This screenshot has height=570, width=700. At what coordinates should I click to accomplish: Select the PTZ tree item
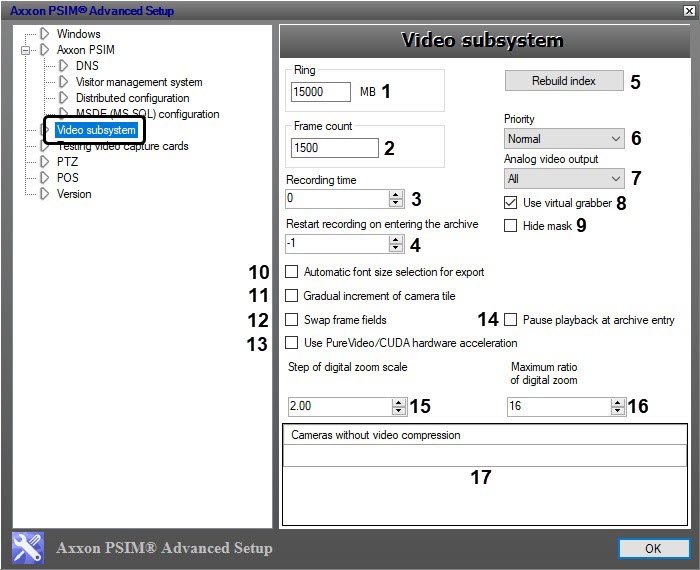click(x=66, y=162)
